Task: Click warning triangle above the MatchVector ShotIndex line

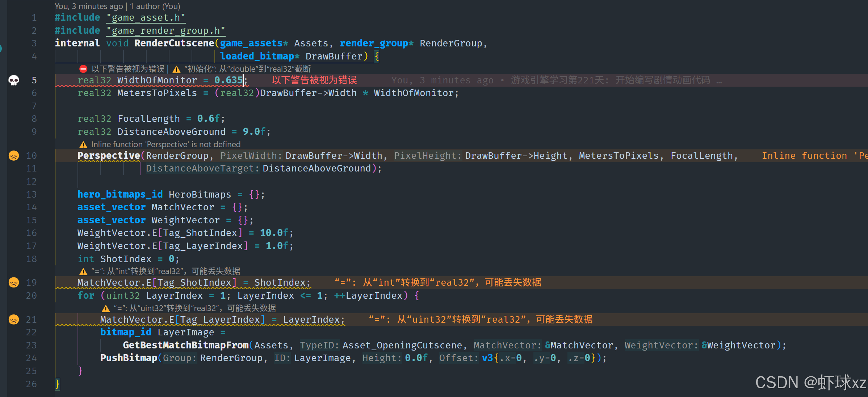Action: [x=83, y=272]
